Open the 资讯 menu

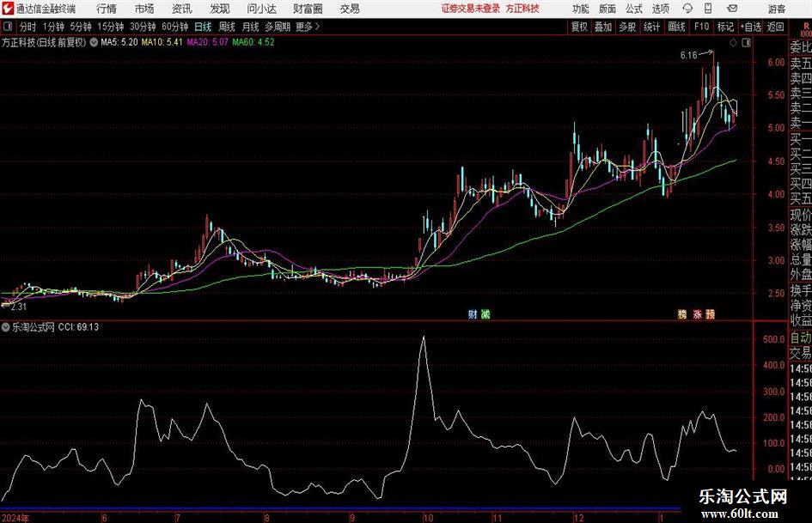(x=182, y=9)
